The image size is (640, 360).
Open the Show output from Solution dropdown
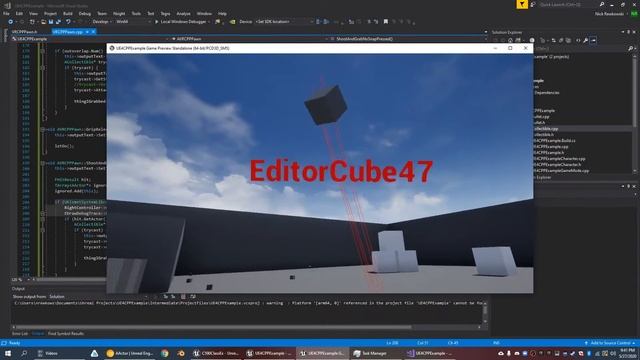[98, 297]
